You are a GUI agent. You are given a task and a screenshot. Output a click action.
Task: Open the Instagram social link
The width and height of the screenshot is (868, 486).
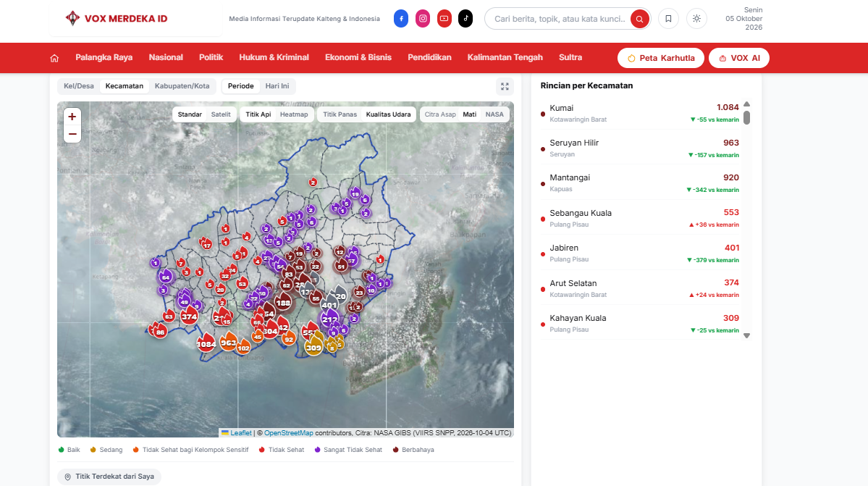[x=423, y=18]
